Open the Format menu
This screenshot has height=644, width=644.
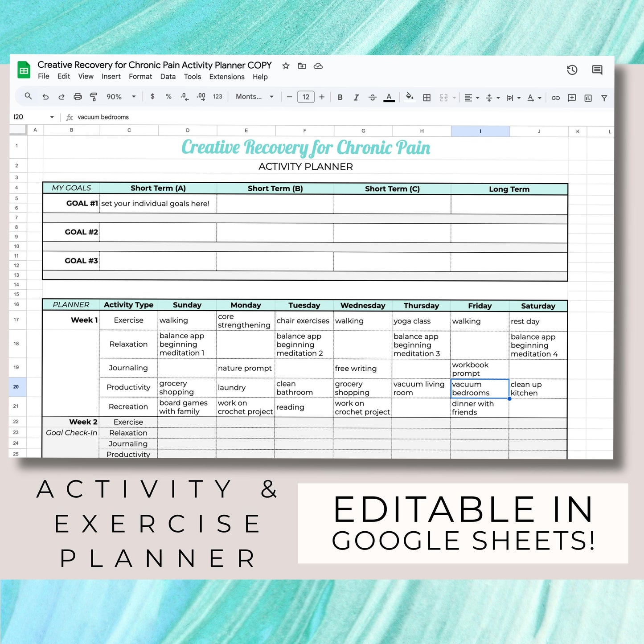pos(140,77)
